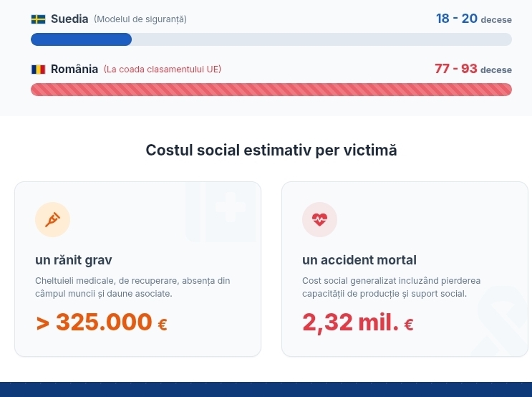Click the faded ribbon background icon
Viewport: 532px width, 397px height.
(x=501, y=321)
